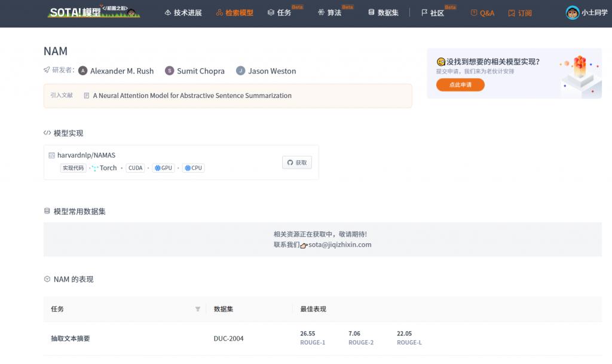Select author Sumit Chopra
612x364 pixels.
pos(201,71)
